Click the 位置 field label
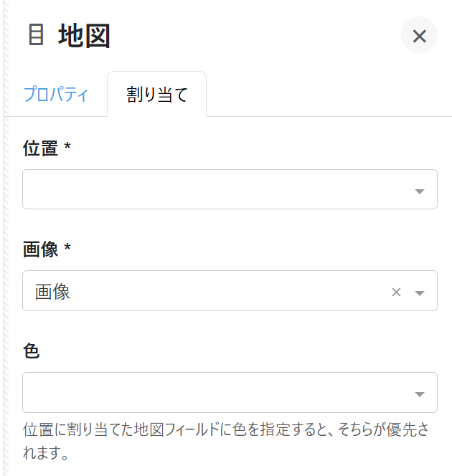 pyautogui.click(x=40, y=148)
